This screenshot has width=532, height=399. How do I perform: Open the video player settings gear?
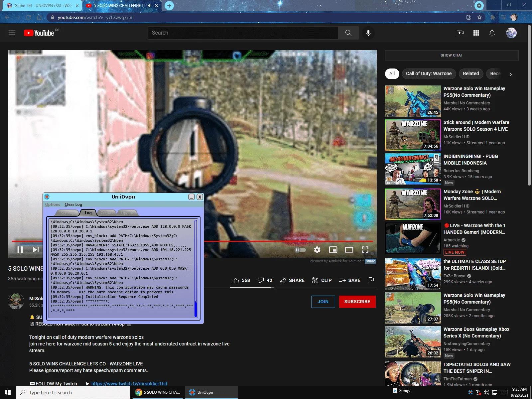point(317,250)
